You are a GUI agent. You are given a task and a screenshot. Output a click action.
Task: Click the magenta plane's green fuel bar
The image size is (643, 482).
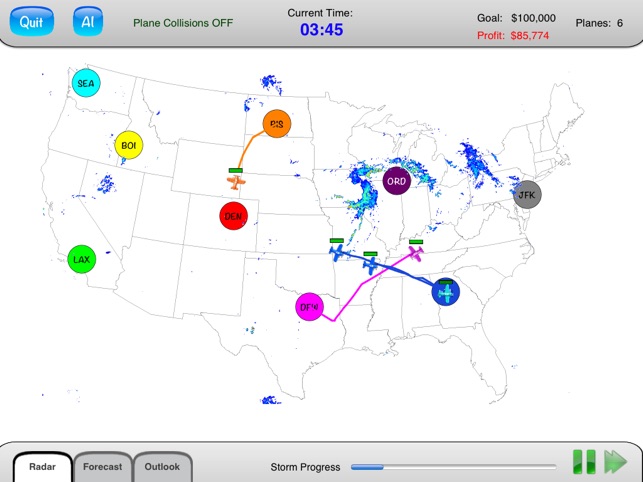click(416, 242)
